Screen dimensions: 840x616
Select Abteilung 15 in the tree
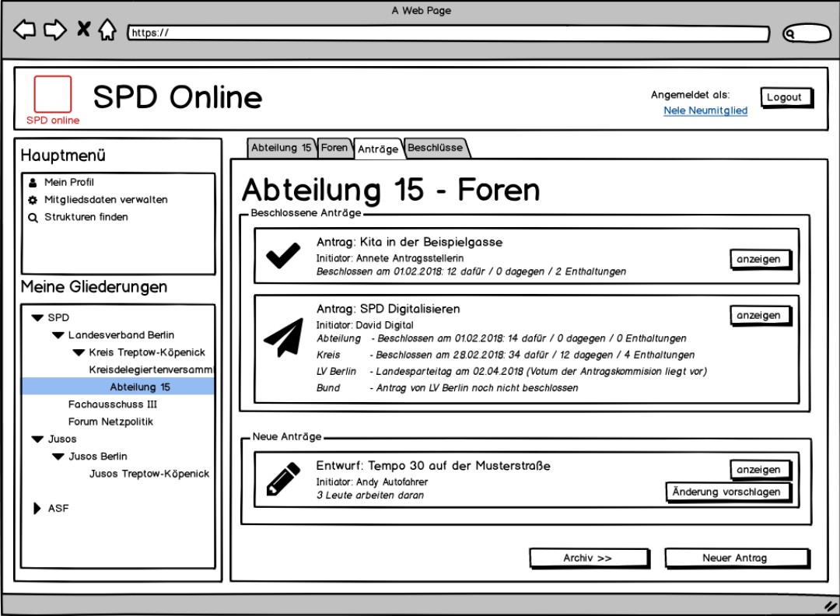[118, 387]
